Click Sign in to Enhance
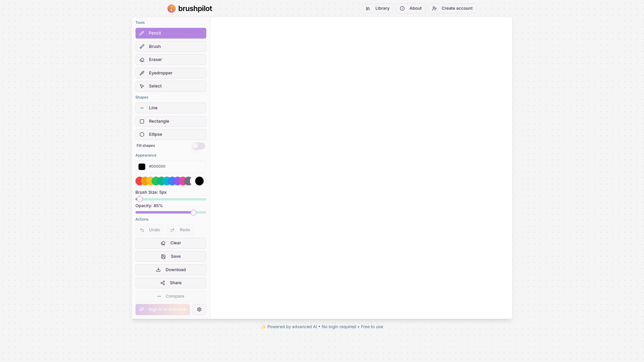The height and width of the screenshot is (362, 644). click(x=163, y=309)
